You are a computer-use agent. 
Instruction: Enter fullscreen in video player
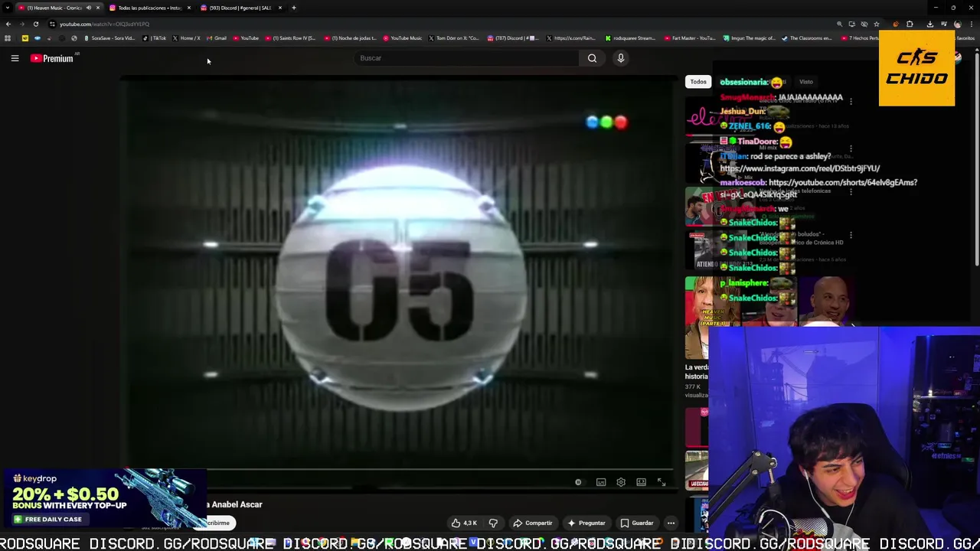click(661, 482)
